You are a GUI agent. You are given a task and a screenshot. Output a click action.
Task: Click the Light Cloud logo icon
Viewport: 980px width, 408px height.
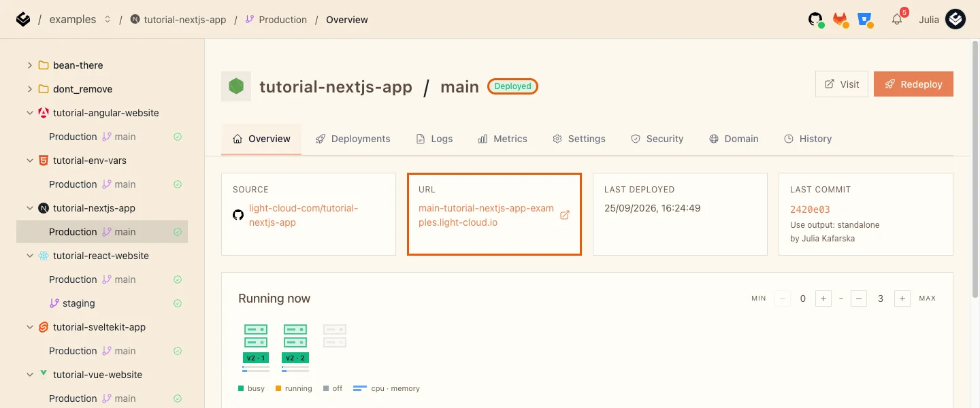(x=22, y=20)
